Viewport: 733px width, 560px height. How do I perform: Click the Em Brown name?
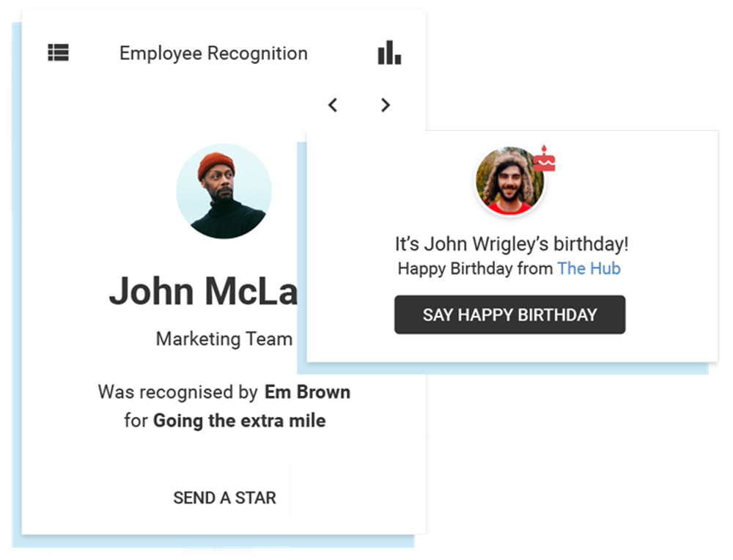coord(308,392)
